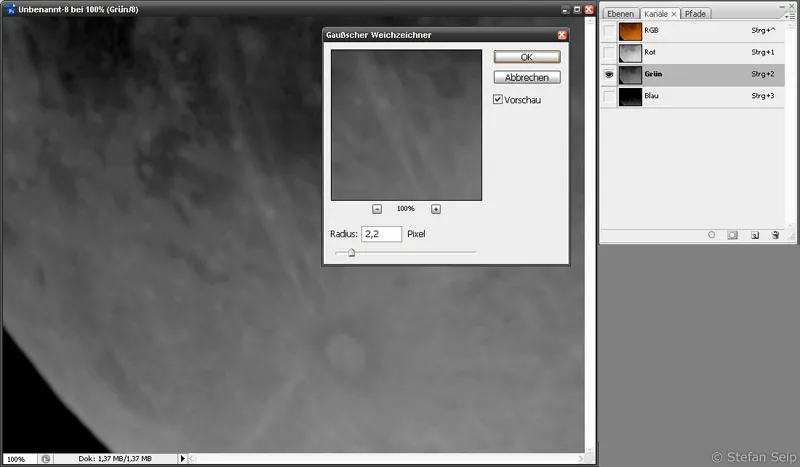The height and width of the screenshot is (467, 800).
Task: Zoom in the blur preview with plus
Action: click(436, 209)
